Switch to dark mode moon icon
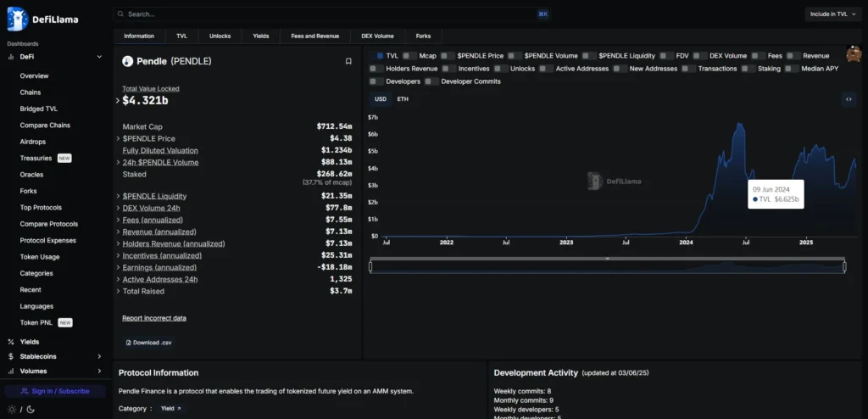Image resolution: width=868 pixels, height=419 pixels. 31,410
